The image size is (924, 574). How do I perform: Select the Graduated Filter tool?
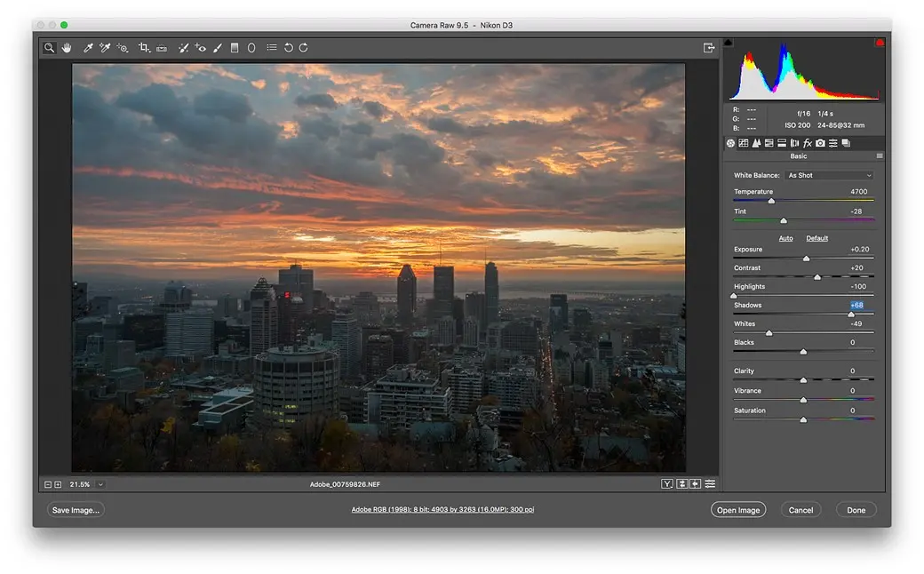[x=235, y=48]
